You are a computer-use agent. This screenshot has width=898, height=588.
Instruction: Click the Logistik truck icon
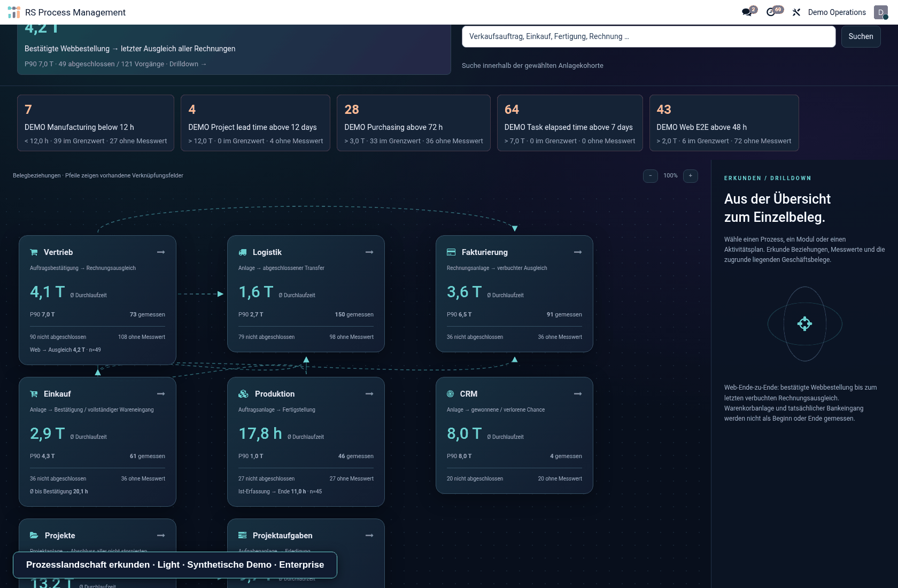[243, 252]
